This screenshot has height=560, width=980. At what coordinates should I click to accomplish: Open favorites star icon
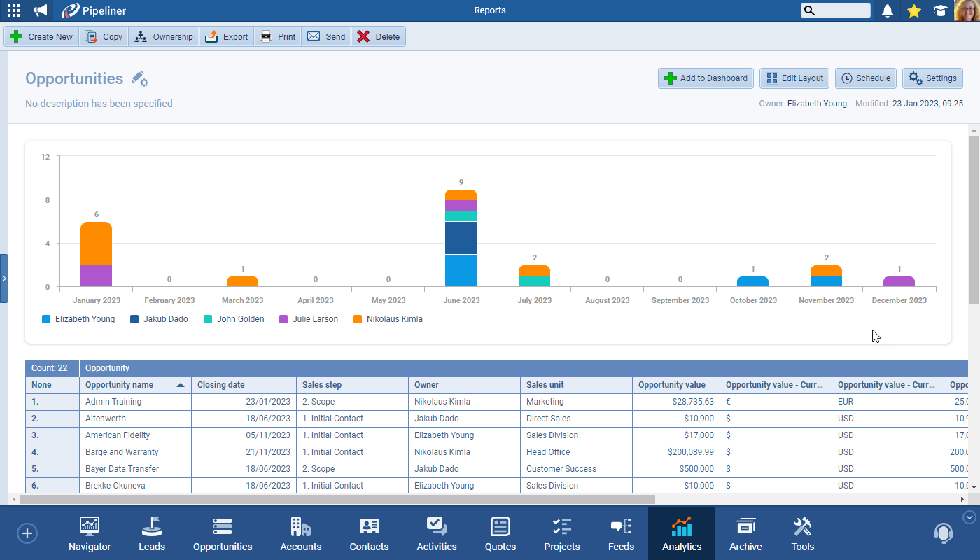point(913,10)
